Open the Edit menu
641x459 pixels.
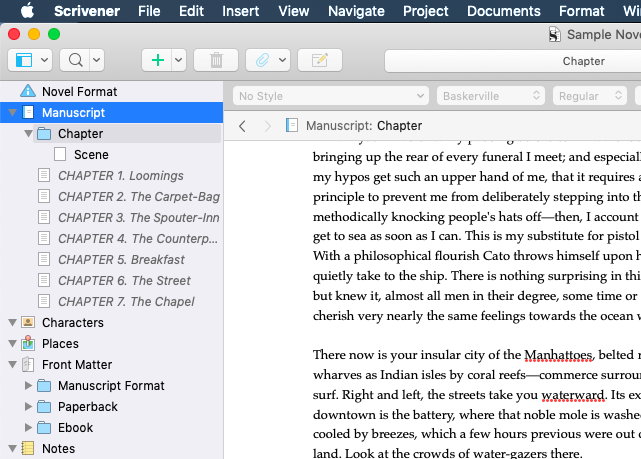(x=191, y=11)
